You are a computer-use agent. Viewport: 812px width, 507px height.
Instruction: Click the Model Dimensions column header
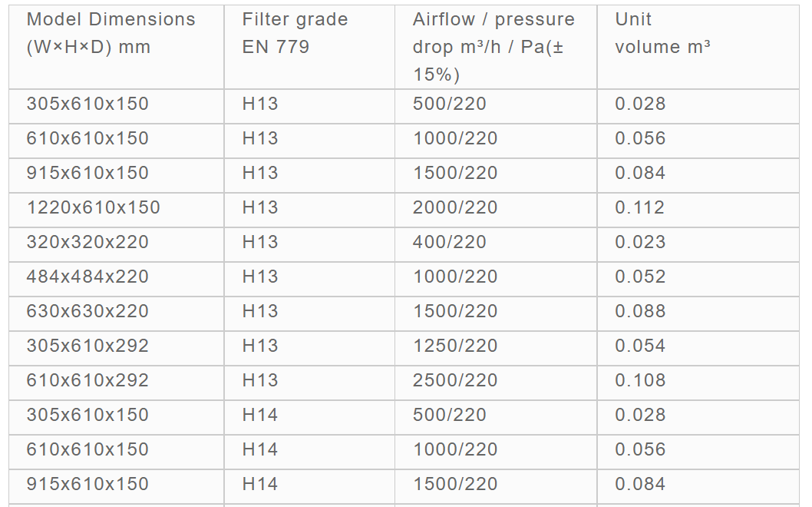coord(111,33)
